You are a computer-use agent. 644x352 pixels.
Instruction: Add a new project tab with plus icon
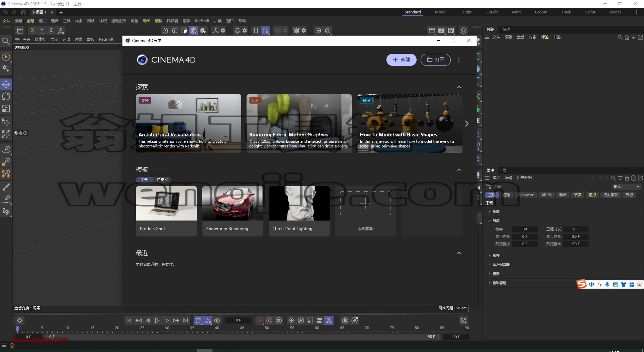coord(61,12)
